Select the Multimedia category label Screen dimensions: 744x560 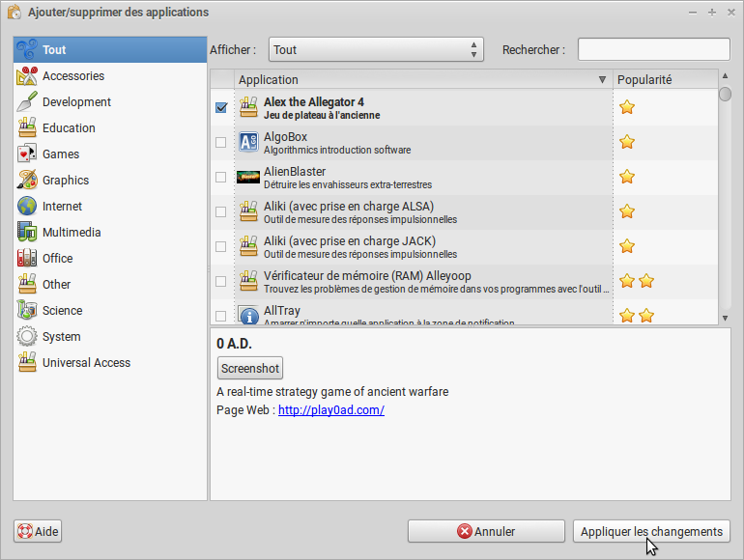(72, 233)
